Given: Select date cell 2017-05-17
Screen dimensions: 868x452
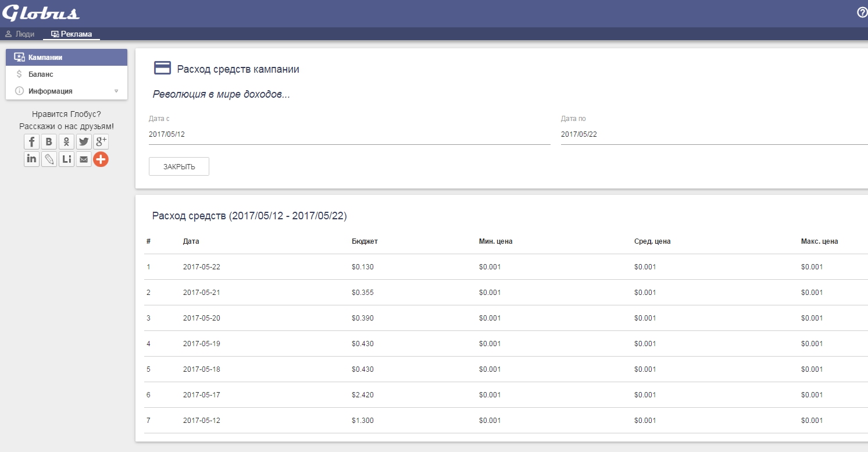Looking at the screenshot, I should click(x=202, y=395).
